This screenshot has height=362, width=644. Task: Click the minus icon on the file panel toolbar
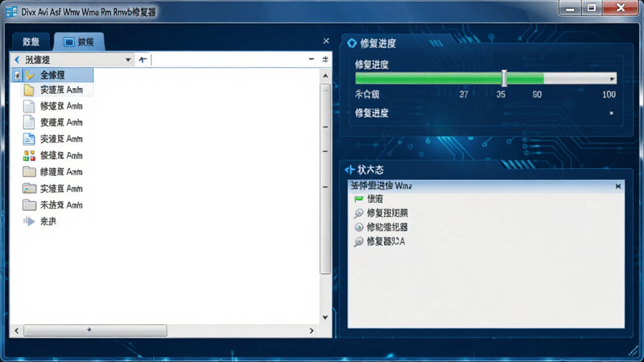click(x=311, y=60)
